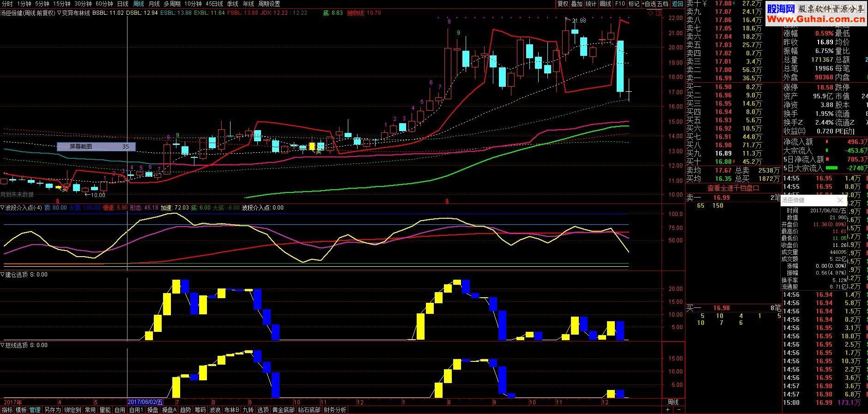
Task: Open the 财务分析 template
Action: click(335, 410)
